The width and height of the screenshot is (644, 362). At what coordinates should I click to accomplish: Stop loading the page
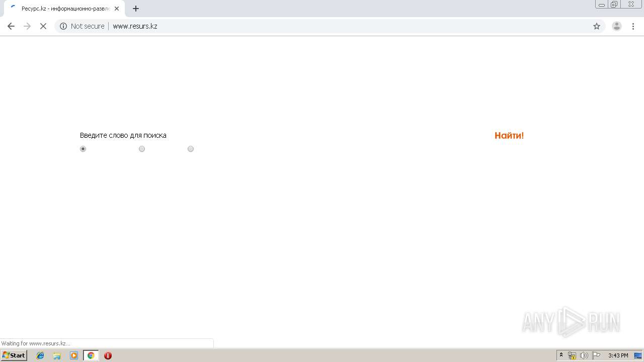click(x=43, y=26)
